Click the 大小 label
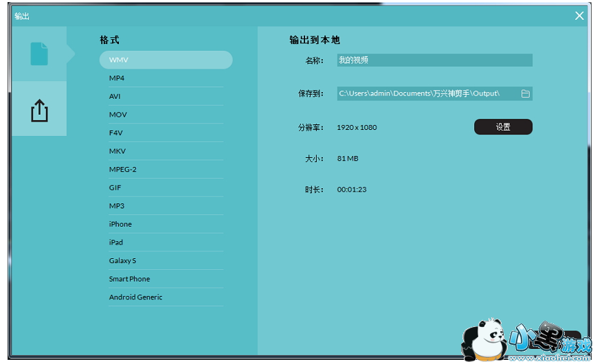Viewport: 593px width, 364px height. (314, 159)
